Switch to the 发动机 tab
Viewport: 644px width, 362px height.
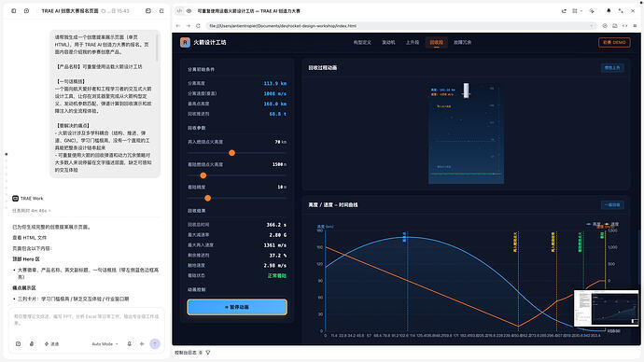388,42
